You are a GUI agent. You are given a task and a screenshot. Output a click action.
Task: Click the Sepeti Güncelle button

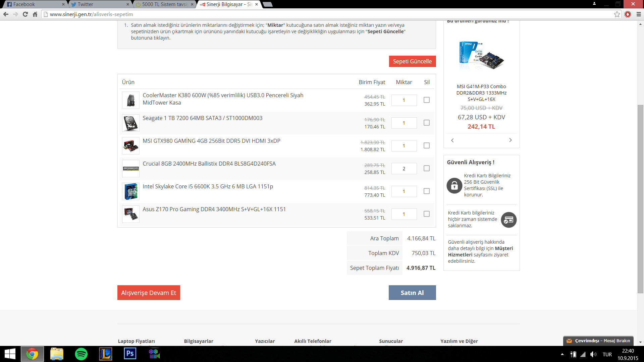pyautogui.click(x=412, y=61)
